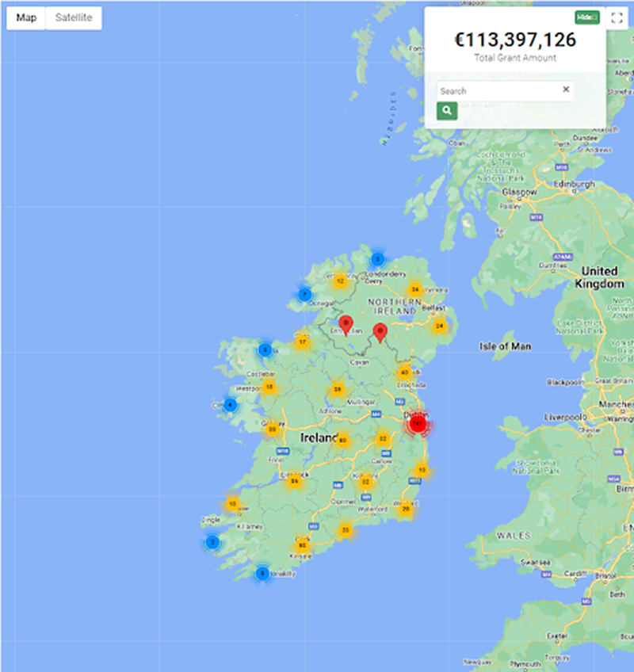Click the blue cluster near Clonakilty

(262, 571)
